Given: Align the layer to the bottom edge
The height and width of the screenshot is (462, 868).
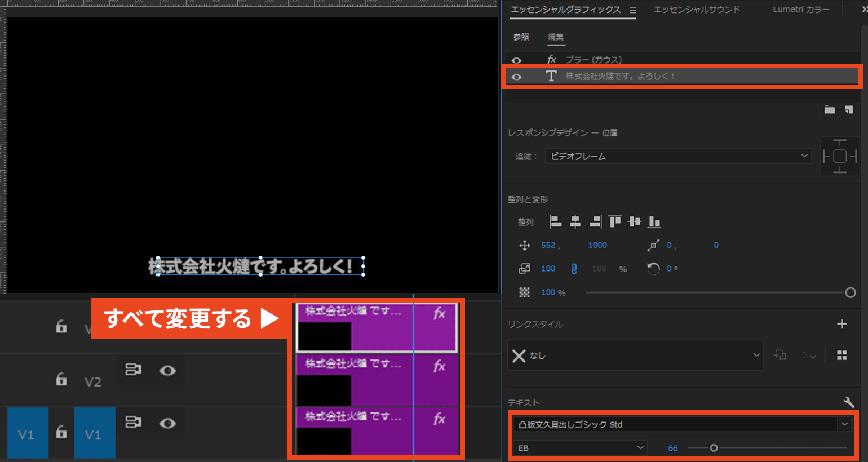Looking at the screenshot, I should (654, 222).
